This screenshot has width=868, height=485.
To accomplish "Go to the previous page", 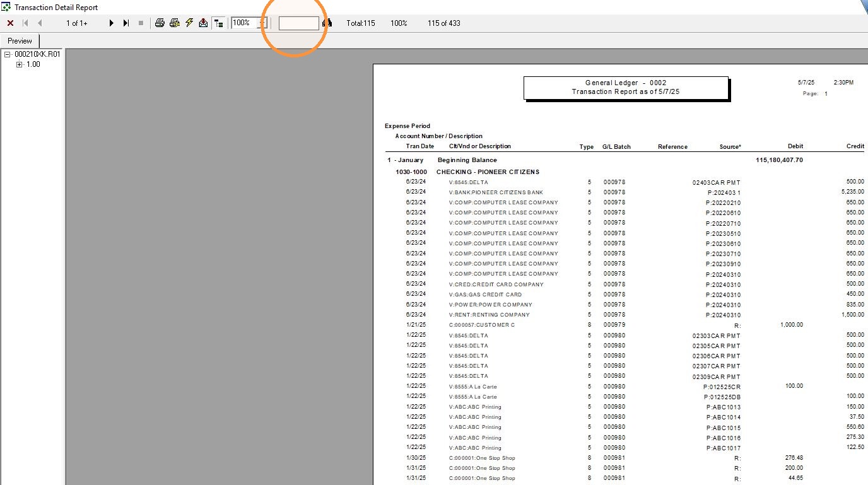I will (x=40, y=23).
